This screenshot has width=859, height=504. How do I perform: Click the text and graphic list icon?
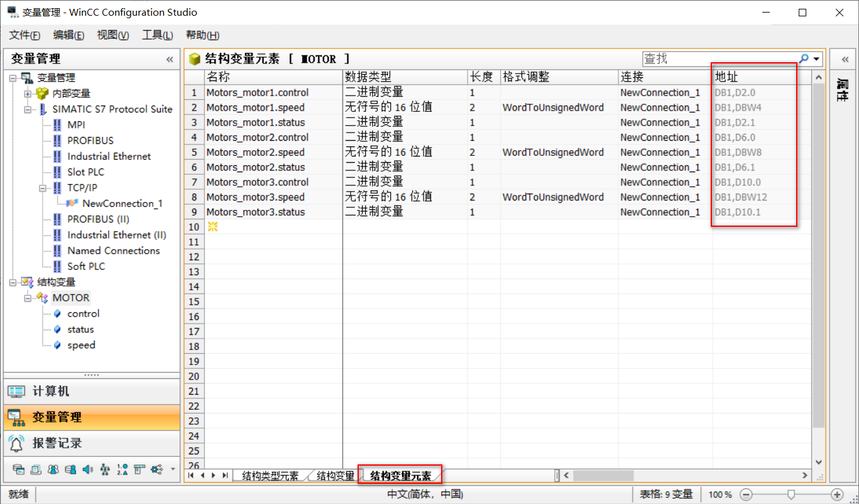(x=123, y=469)
